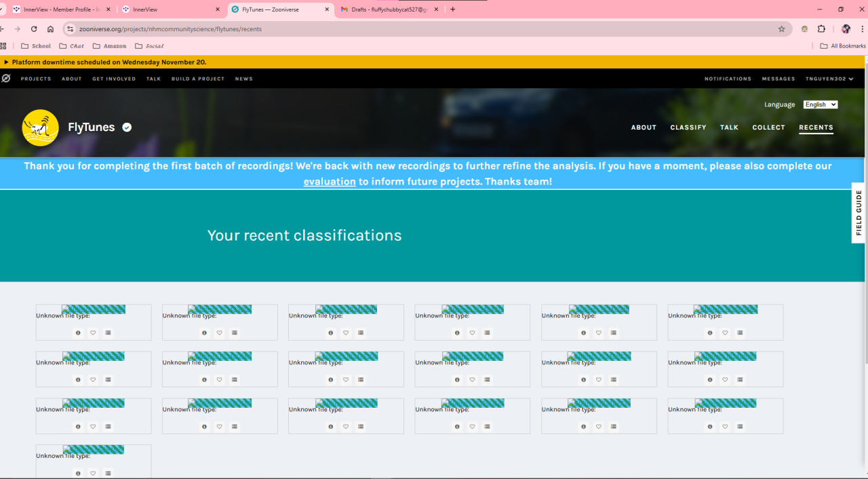The width and height of the screenshot is (868, 479).
Task: Open the project's Collect tab
Action: (x=768, y=128)
